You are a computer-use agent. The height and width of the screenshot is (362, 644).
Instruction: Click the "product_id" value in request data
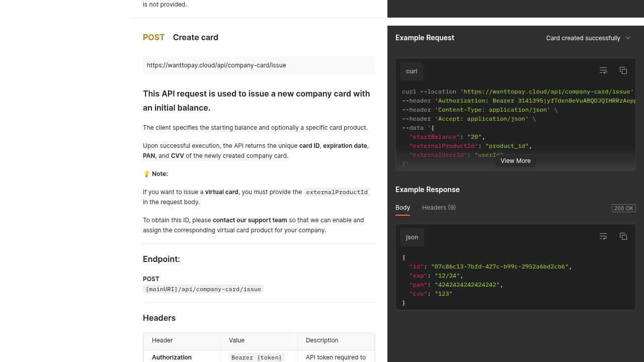coord(507,146)
